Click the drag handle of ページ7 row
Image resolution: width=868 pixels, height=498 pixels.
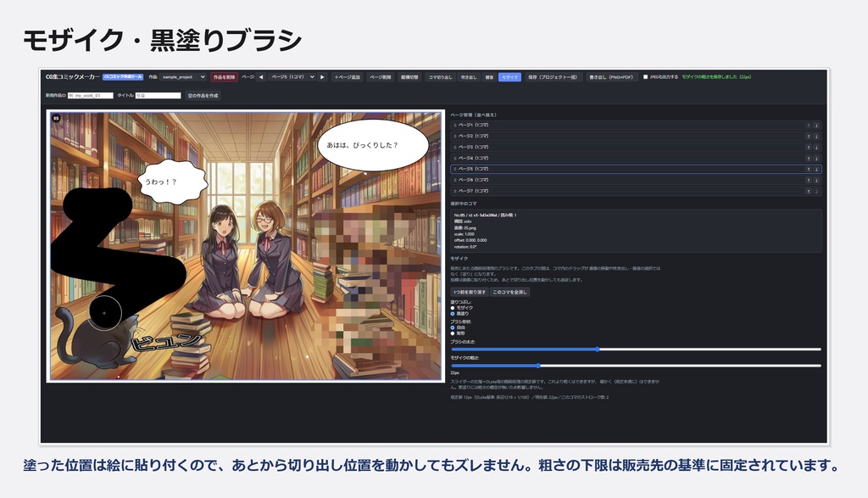click(455, 191)
